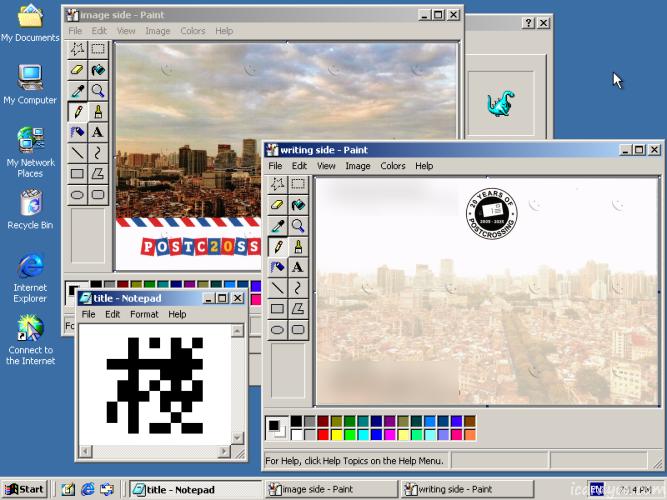Select the Text tool in writing side Paint
This screenshot has height=500, width=667.
pos(298,267)
